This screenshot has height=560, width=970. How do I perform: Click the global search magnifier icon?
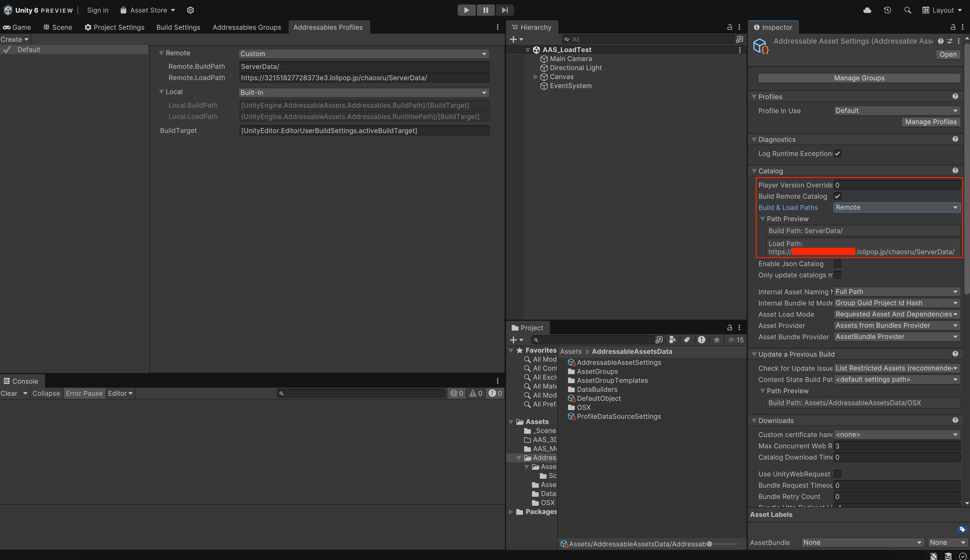908,10
